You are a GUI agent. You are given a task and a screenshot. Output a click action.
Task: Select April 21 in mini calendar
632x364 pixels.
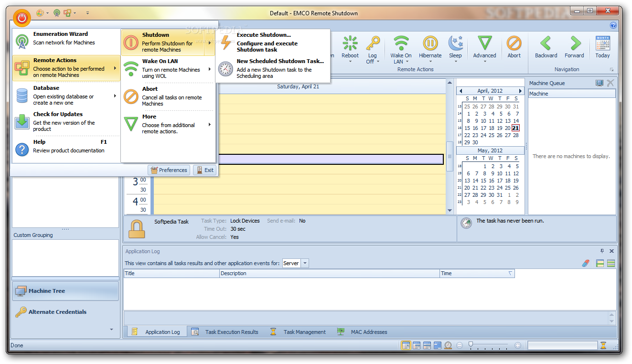click(x=515, y=128)
